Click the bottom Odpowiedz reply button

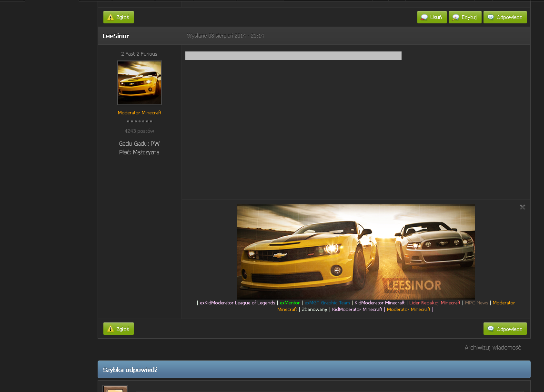[x=505, y=329]
